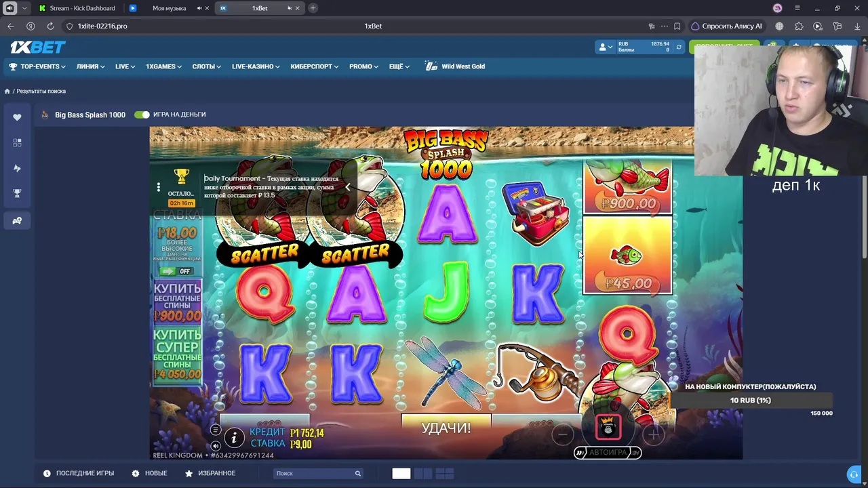Open the slot game hamburger menu
Viewport: 868px width, 488px height.
(216, 430)
